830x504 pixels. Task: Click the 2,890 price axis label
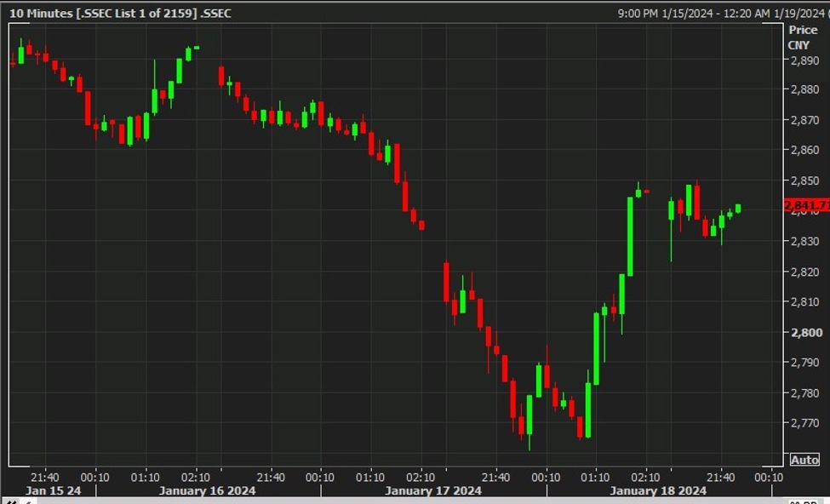[x=805, y=60]
